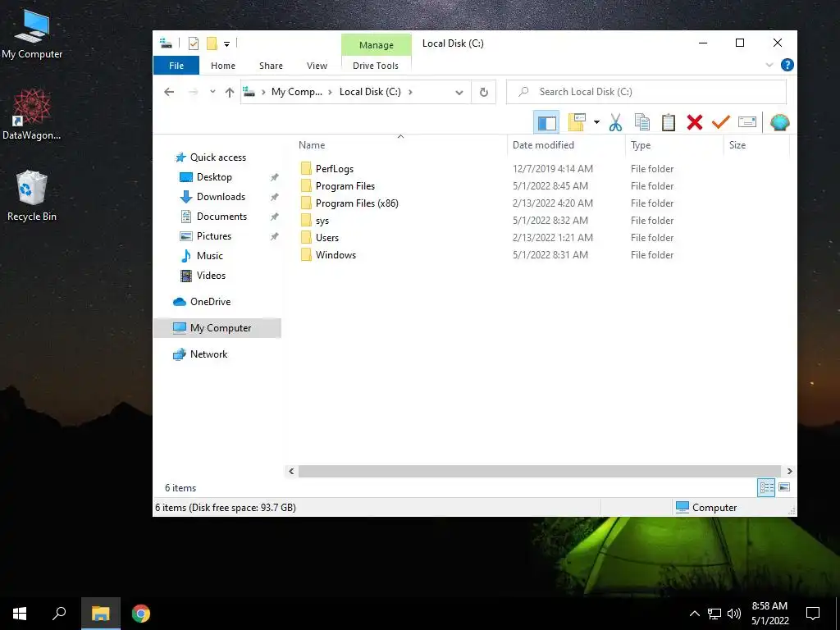Screen dimensions: 840x630
Task: Open Pictures in Quick access
Action: (x=214, y=236)
